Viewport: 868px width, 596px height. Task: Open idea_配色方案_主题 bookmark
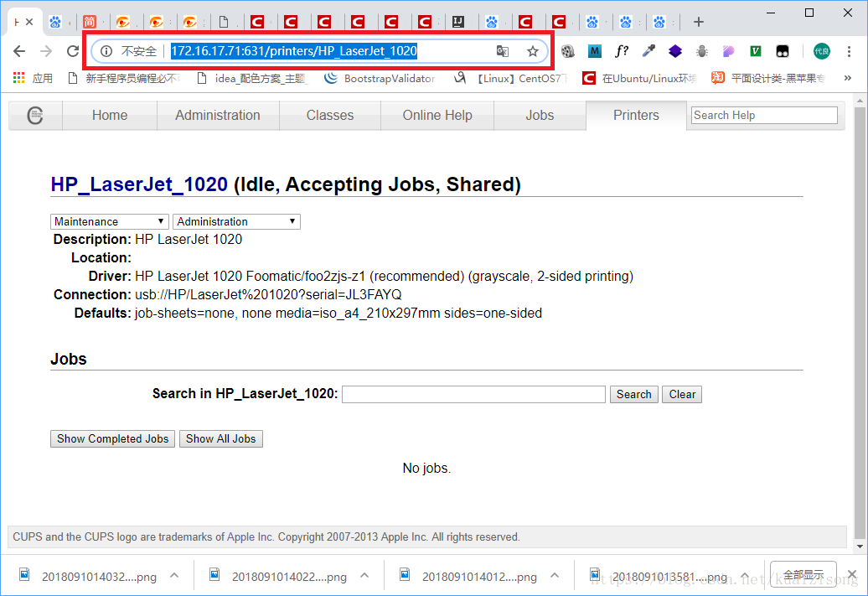pyautogui.click(x=253, y=78)
